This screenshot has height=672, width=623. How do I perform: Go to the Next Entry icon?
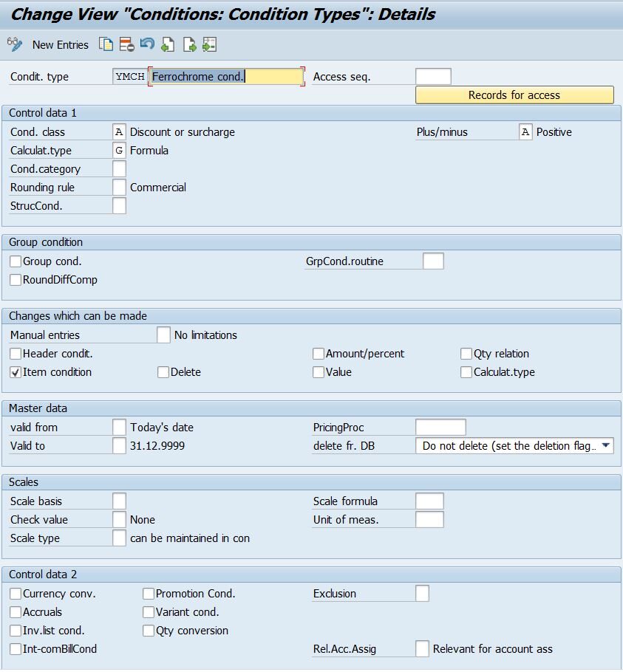click(189, 44)
